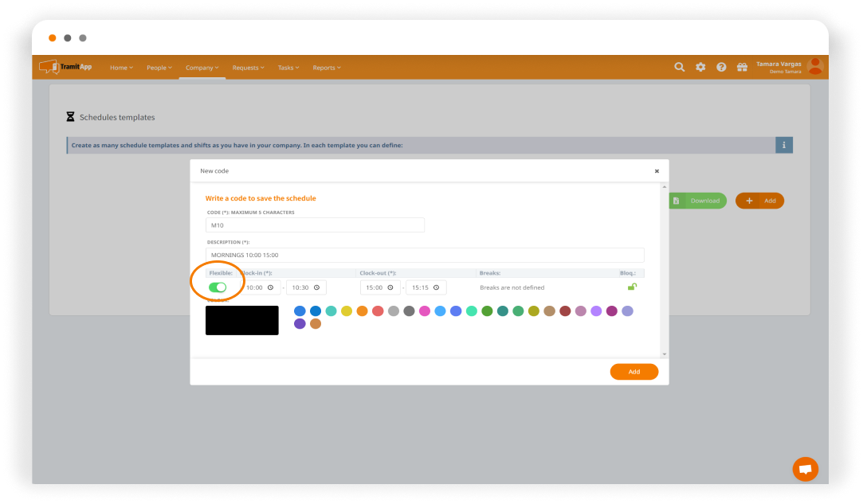
Task: Open the Reports menu
Action: [x=326, y=68]
